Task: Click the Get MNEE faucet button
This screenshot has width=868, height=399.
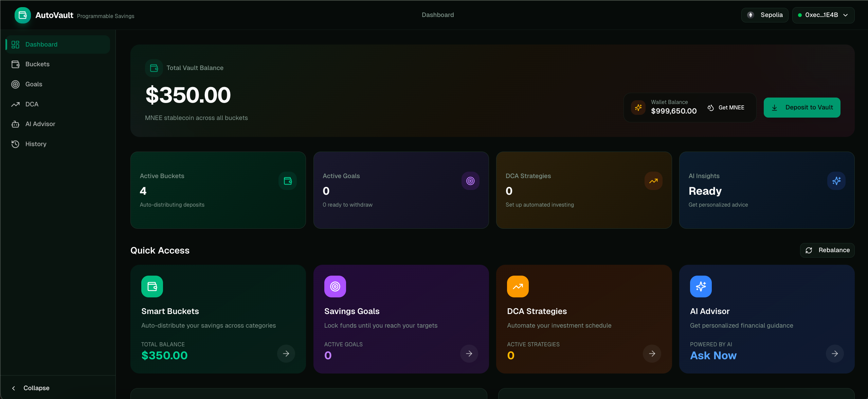Action: tap(726, 108)
